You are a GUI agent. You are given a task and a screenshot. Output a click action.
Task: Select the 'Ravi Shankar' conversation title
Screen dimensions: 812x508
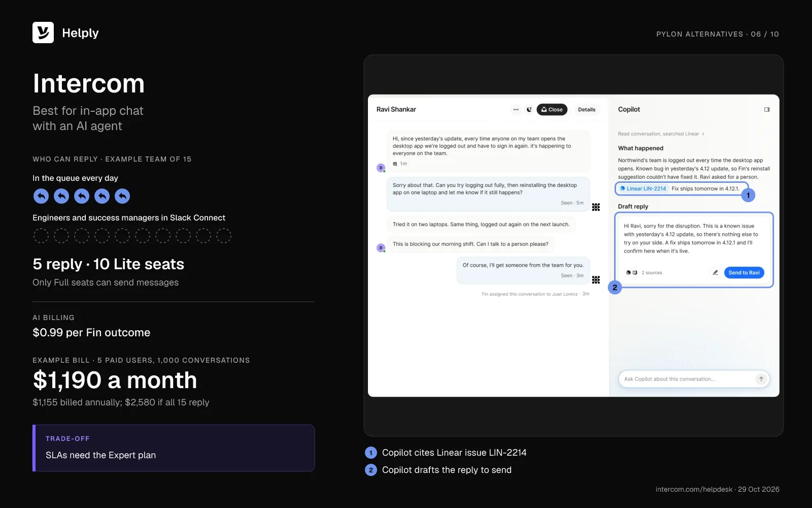click(396, 110)
